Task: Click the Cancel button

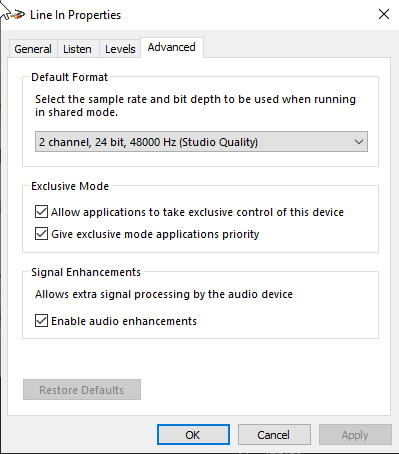Action: (x=274, y=435)
